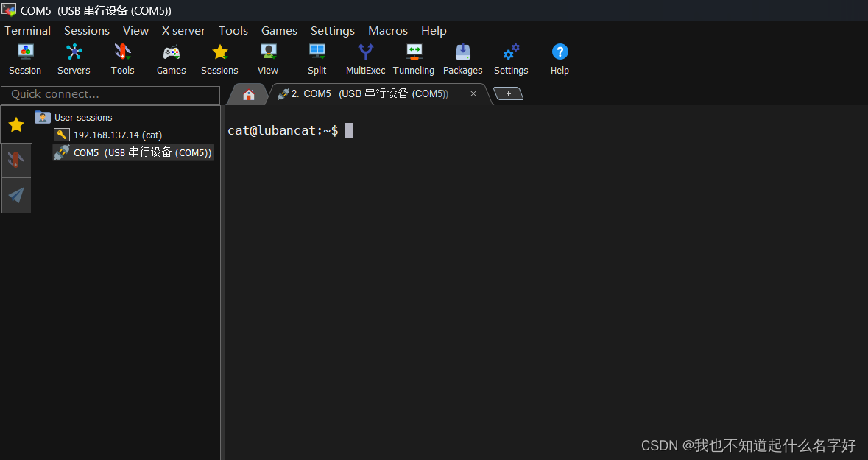
Task: Open the View toolbar icon
Action: coord(268,59)
